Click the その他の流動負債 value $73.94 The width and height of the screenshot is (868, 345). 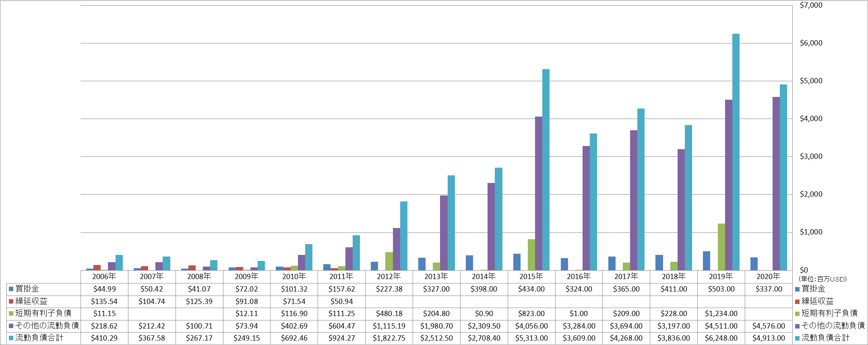(x=247, y=326)
